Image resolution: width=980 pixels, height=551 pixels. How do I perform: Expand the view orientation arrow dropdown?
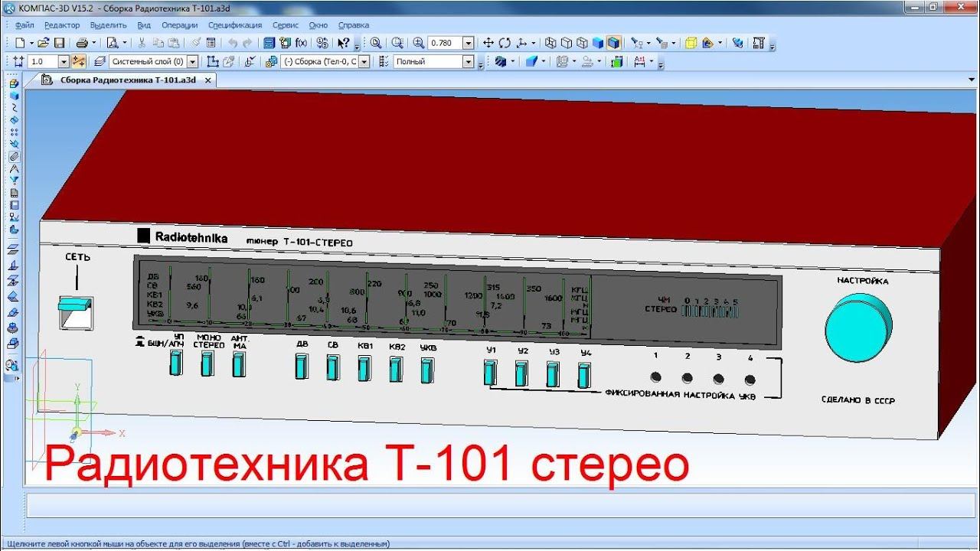tap(534, 43)
